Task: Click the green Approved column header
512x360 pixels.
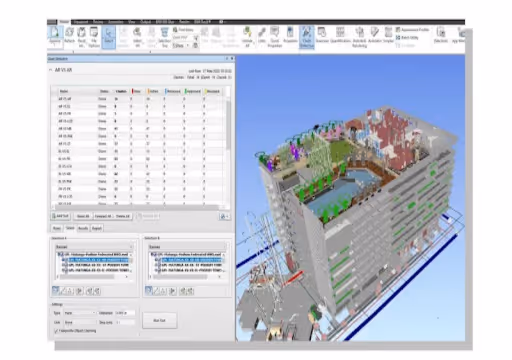Action: point(193,91)
